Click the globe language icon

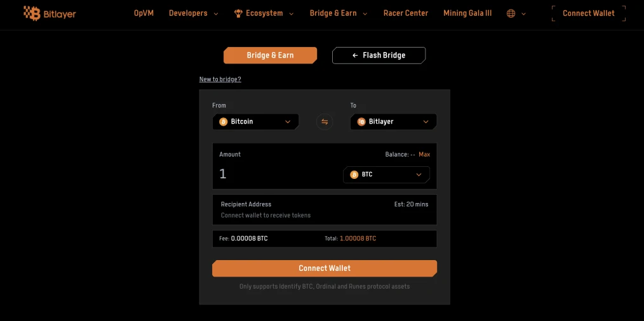[x=511, y=13]
